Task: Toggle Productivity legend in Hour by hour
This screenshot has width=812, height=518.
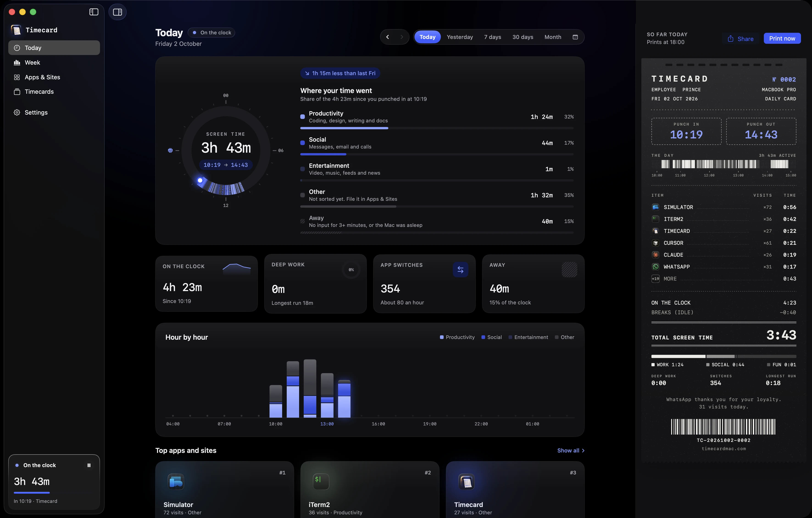Action: [457, 337]
